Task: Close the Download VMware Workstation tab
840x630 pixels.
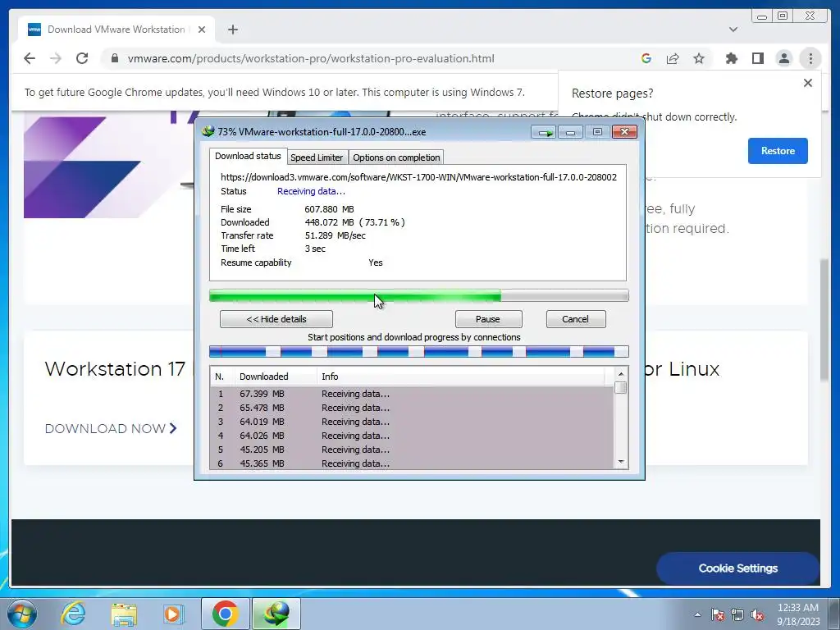Action: (x=202, y=30)
